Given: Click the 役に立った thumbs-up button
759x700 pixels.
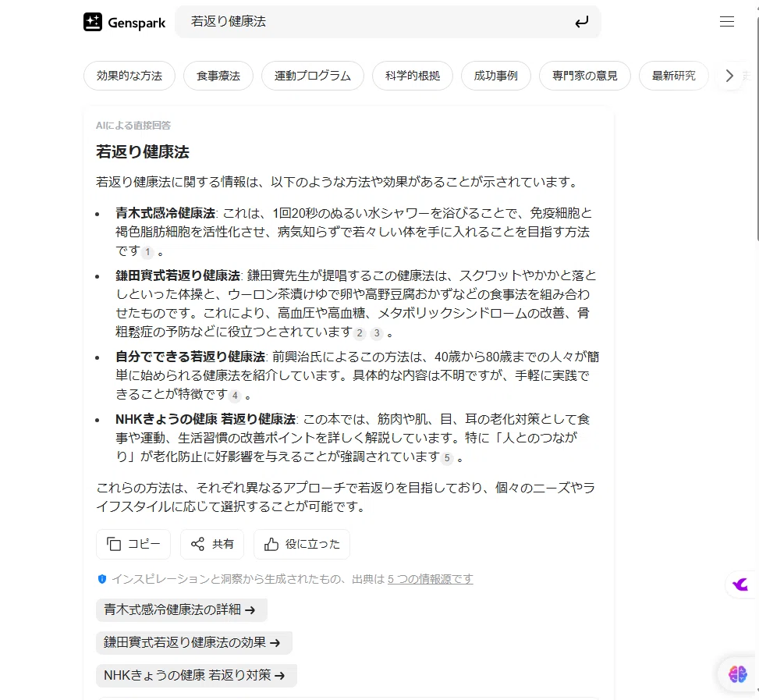Looking at the screenshot, I should pyautogui.click(x=302, y=544).
